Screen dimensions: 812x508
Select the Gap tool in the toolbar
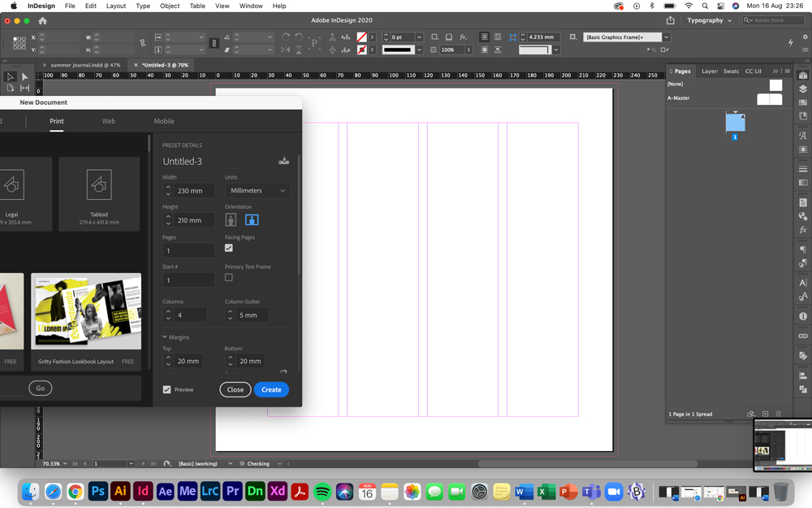[x=24, y=89]
